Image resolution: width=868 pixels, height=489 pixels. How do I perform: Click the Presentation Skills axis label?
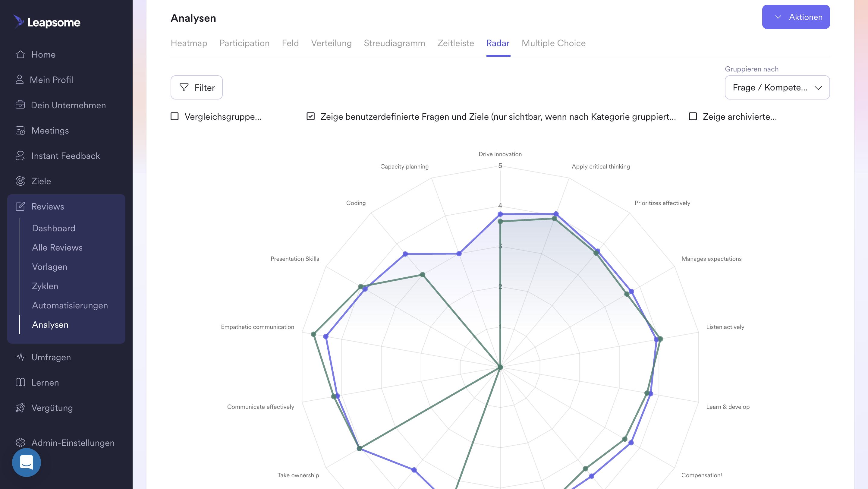click(x=294, y=259)
